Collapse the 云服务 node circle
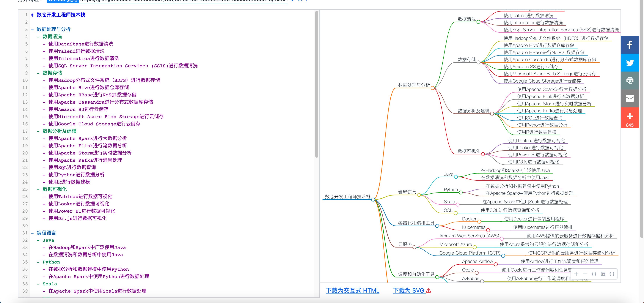Screen dimensions: 644x303 pyautogui.click(x=414, y=247)
